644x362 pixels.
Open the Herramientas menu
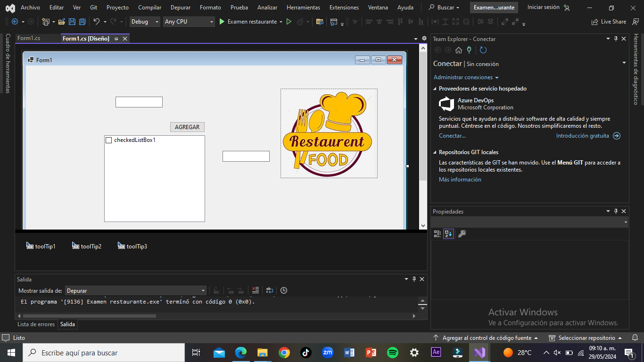click(x=303, y=8)
